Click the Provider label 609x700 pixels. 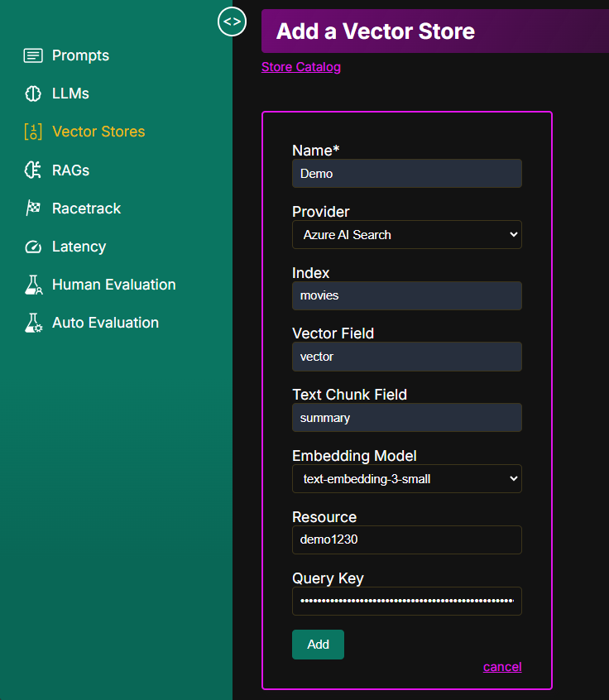point(320,212)
